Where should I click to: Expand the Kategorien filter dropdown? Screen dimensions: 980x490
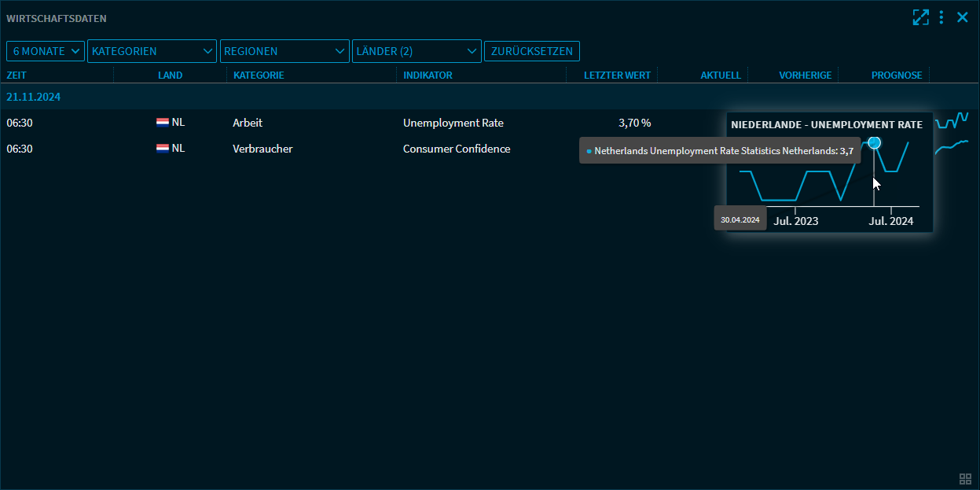(x=152, y=51)
